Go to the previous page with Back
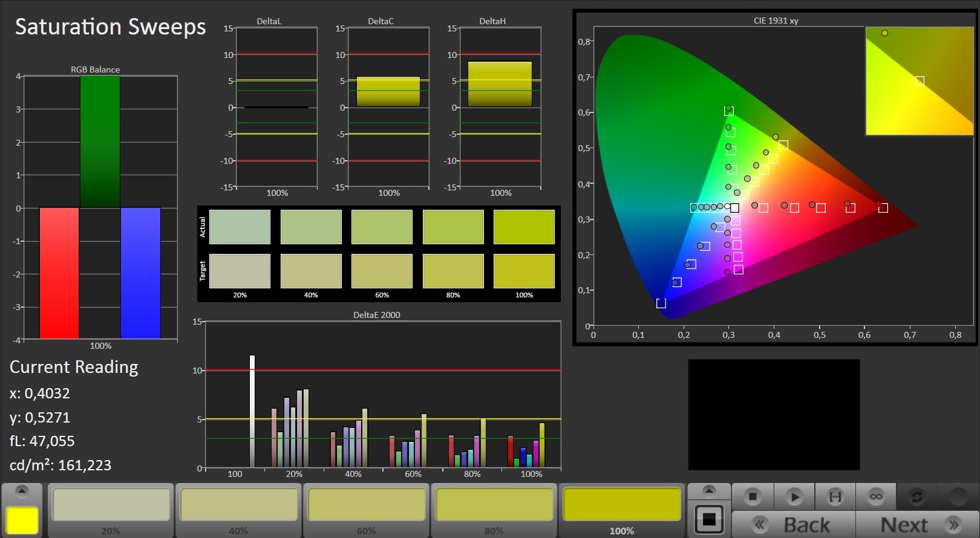The height and width of the screenshot is (538, 980). tap(794, 525)
